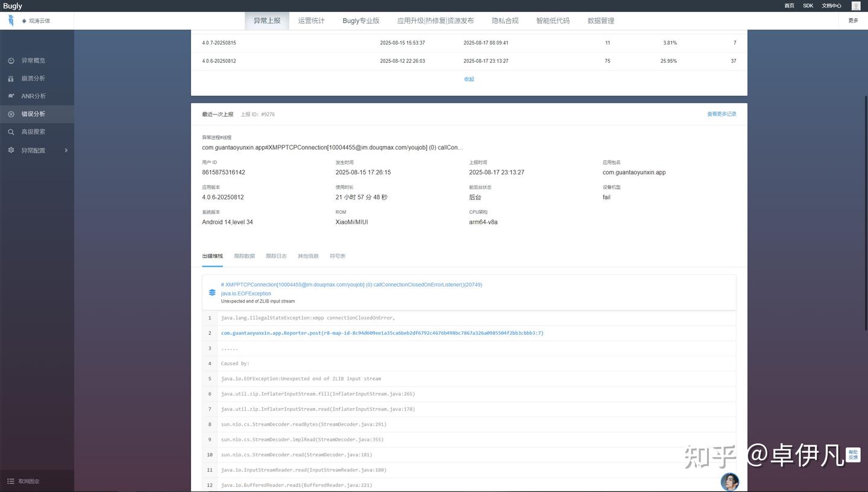868x492 pixels.
Task: Open the 帮助反馈 feedback panel
Action: coord(852,454)
